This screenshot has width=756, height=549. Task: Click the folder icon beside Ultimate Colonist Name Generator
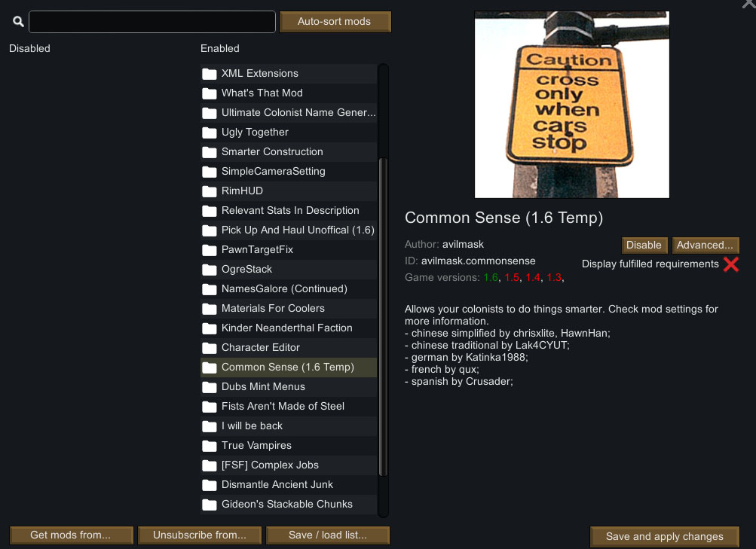(210, 113)
